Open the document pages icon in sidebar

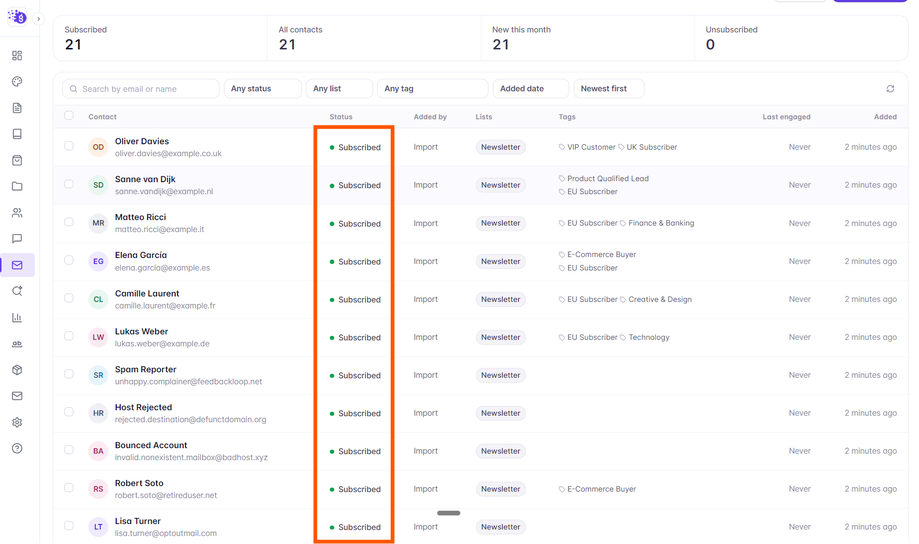click(17, 108)
